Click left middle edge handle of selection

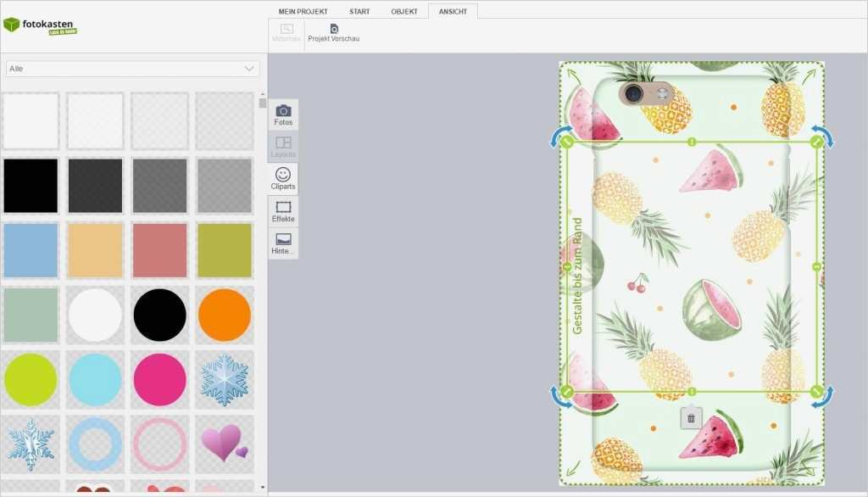click(x=567, y=267)
